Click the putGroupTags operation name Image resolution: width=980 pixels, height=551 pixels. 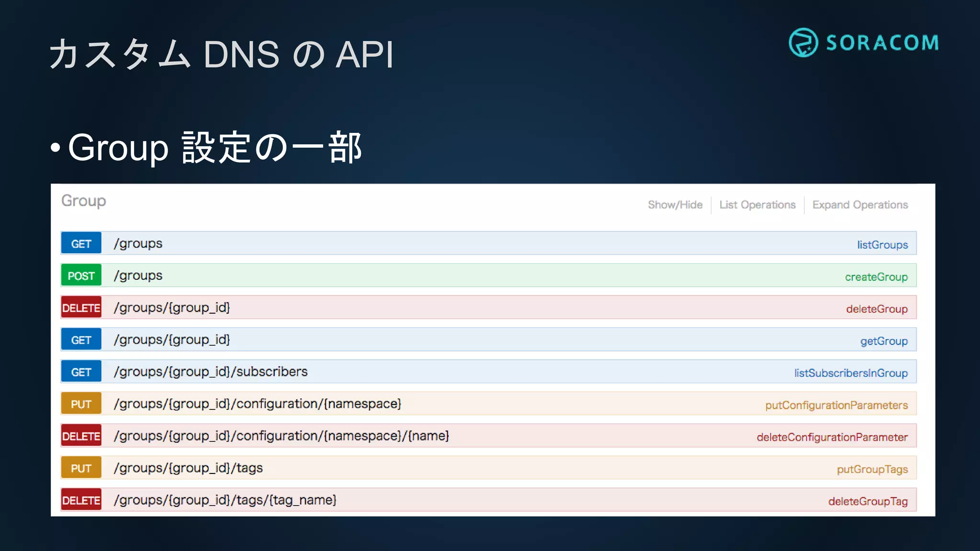pos(872,469)
